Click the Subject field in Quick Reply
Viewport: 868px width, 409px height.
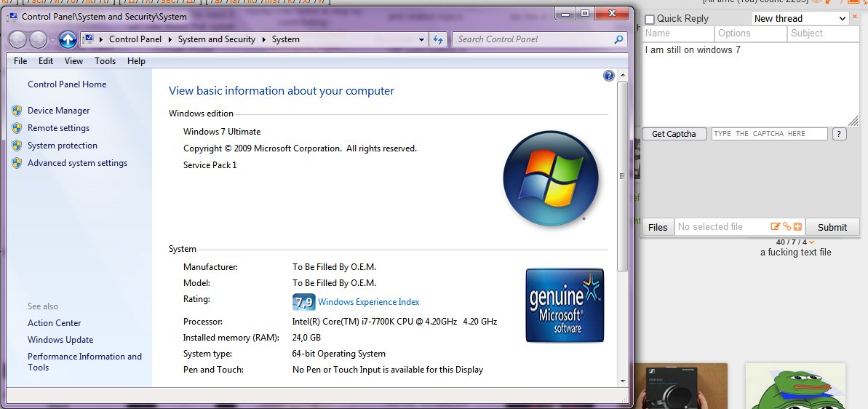824,33
